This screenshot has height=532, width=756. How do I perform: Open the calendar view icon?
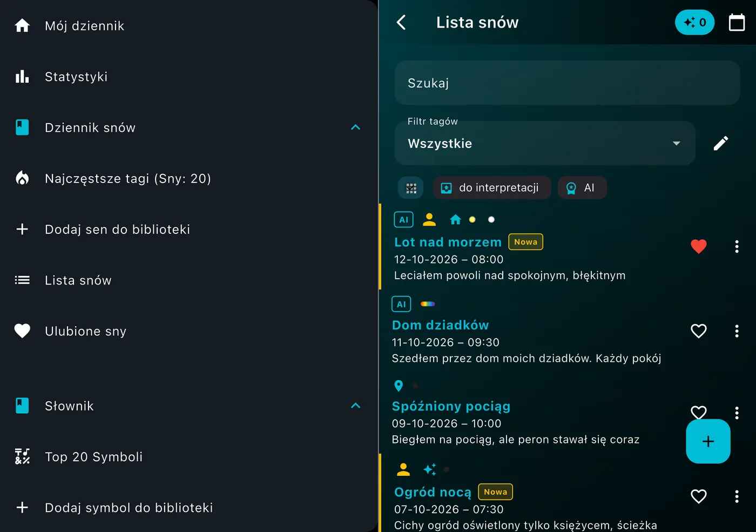click(x=737, y=22)
